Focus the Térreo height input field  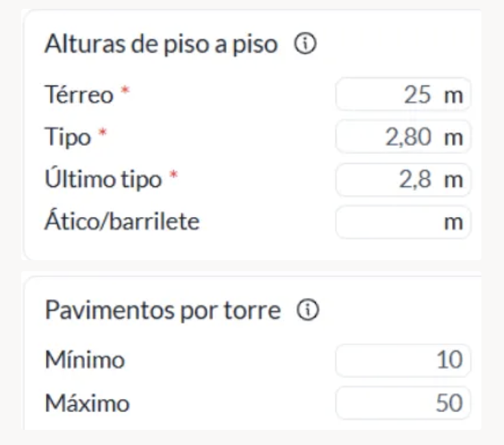click(x=390, y=95)
